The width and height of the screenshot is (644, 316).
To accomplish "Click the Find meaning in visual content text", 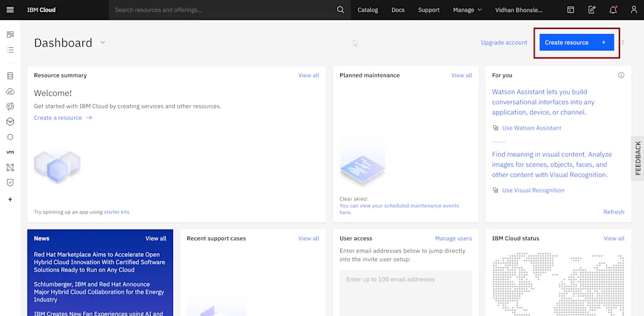I will point(552,164).
